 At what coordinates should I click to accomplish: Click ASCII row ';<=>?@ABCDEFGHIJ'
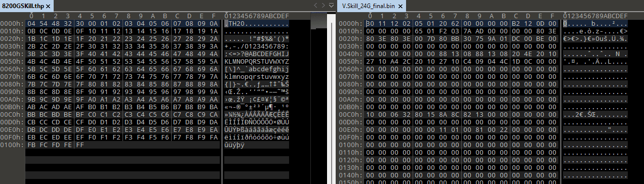tap(257, 54)
